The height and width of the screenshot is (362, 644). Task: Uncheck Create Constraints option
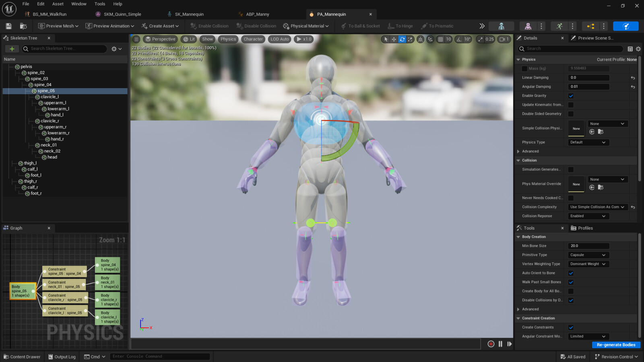pyautogui.click(x=571, y=327)
